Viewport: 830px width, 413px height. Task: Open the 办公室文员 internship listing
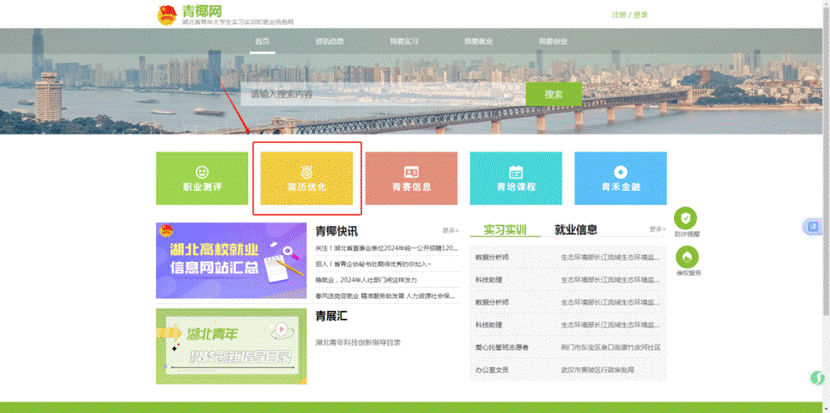tap(492, 370)
